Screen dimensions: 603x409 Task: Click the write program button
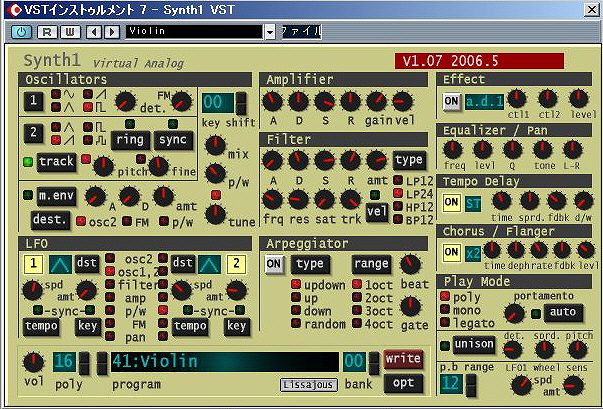click(x=403, y=359)
